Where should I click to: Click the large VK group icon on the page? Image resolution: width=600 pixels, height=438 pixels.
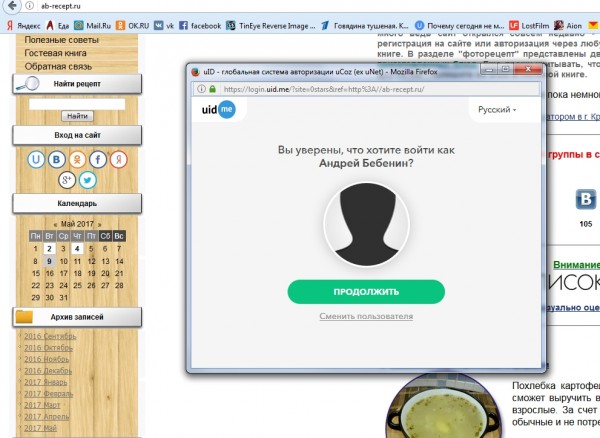(x=586, y=199)
